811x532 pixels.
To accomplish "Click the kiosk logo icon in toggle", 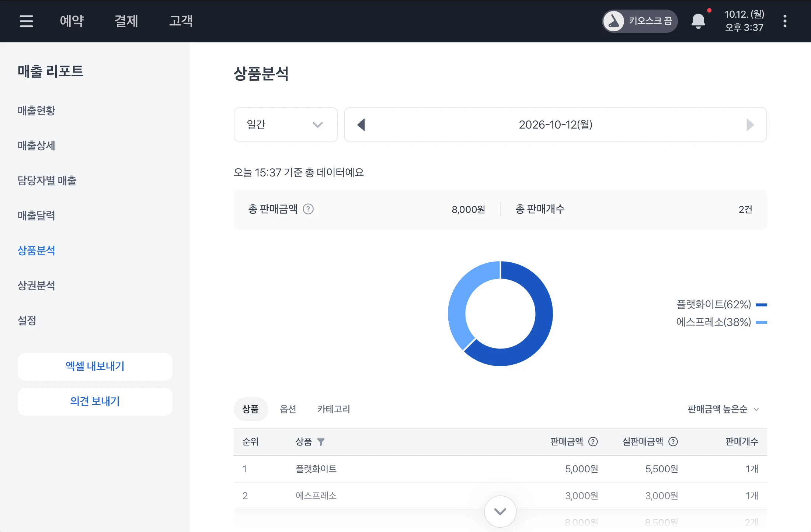I will (x=614, y=21).
